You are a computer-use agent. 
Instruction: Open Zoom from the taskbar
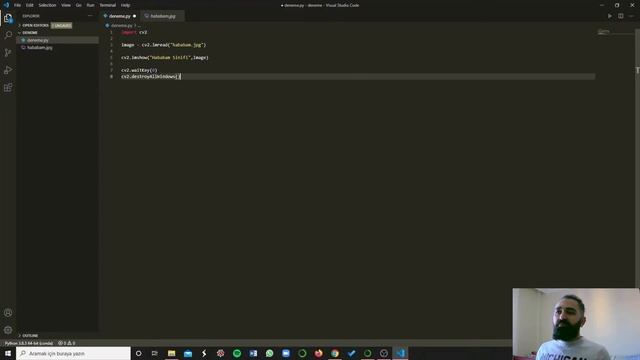[x=286, y=353]
